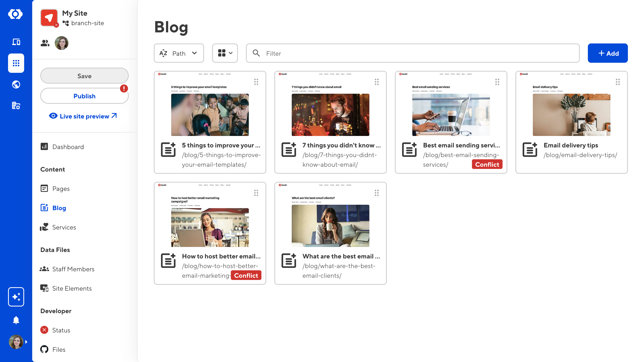Expand the Path sort dropdown
Image resolution: width=644 pixels, height=362 pixels.
pos(179,53)
